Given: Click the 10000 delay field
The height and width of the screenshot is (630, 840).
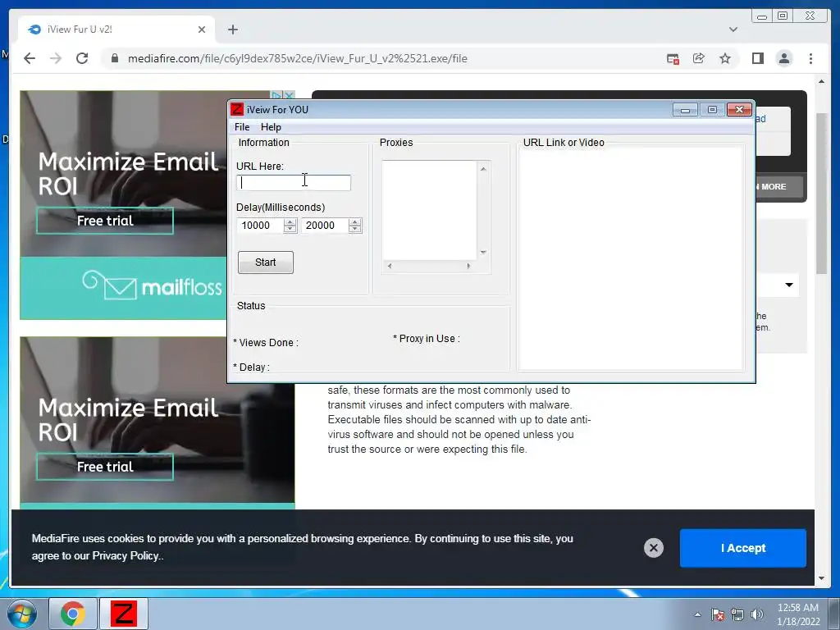Looking at the screenshot, I should click(260, 226).
